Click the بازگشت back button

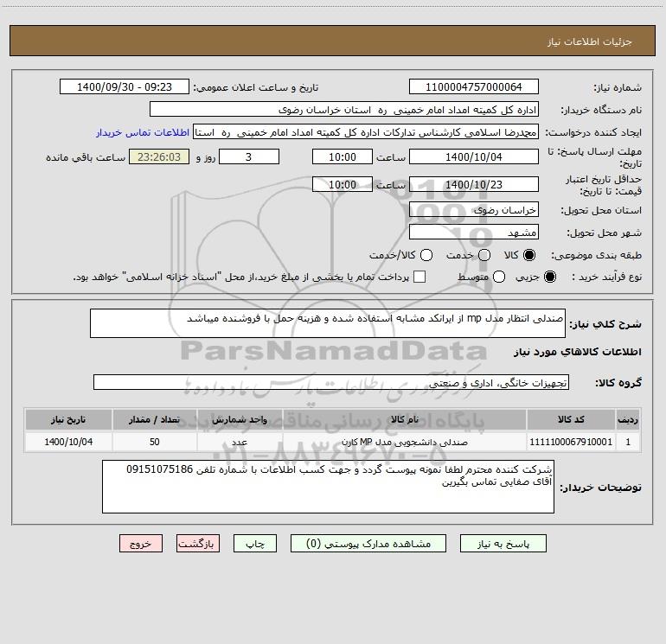click(x=198, y=544)
